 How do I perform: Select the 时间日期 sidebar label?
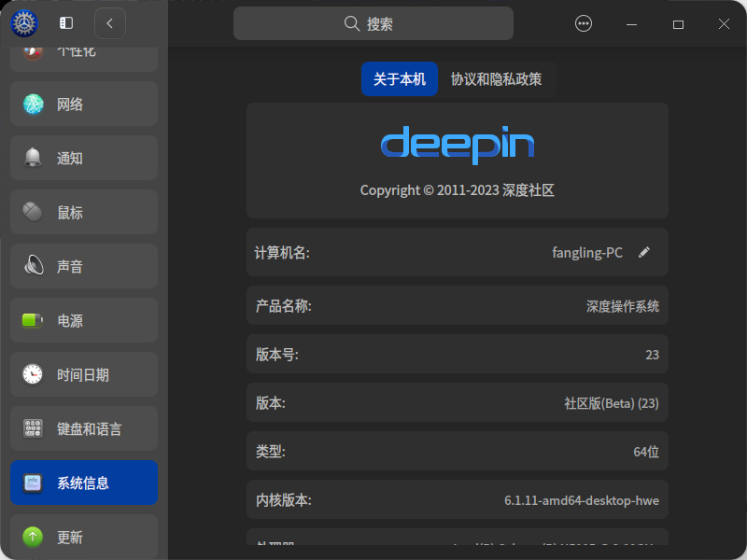point(83,375)
